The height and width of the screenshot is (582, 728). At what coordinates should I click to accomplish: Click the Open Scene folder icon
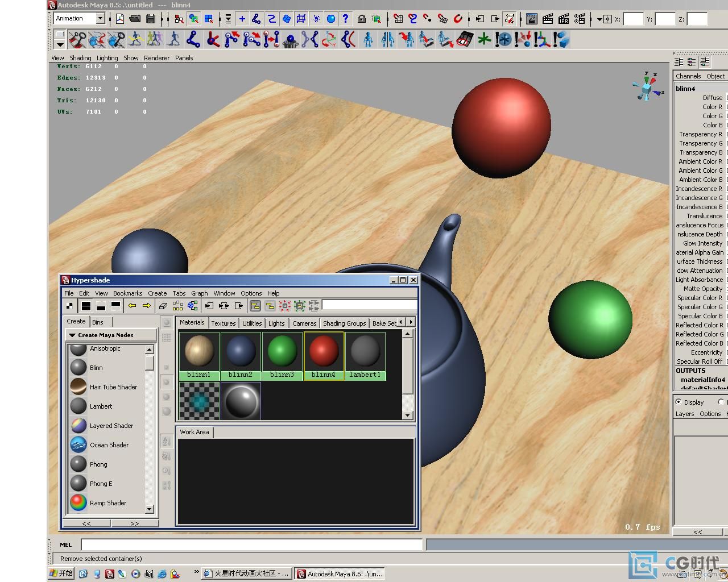[x=135, y=19]
